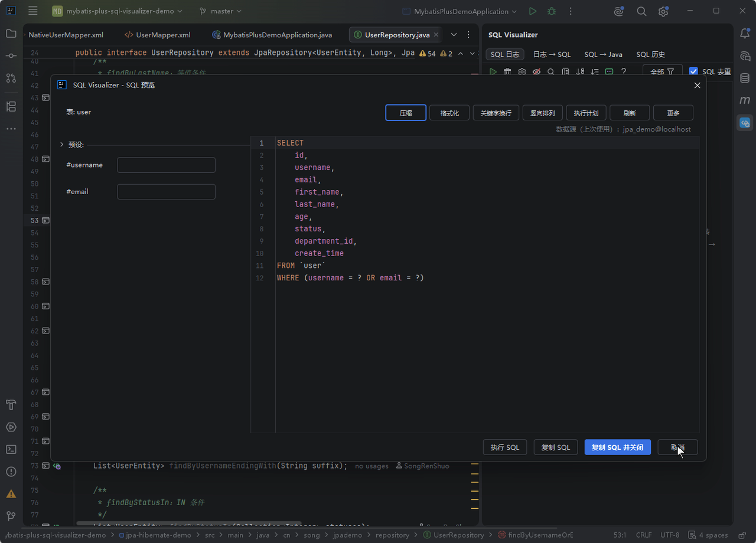Screen dimensions: 756x543
Task: Open IDE settings gear in title bar
Action: (663, 11)
